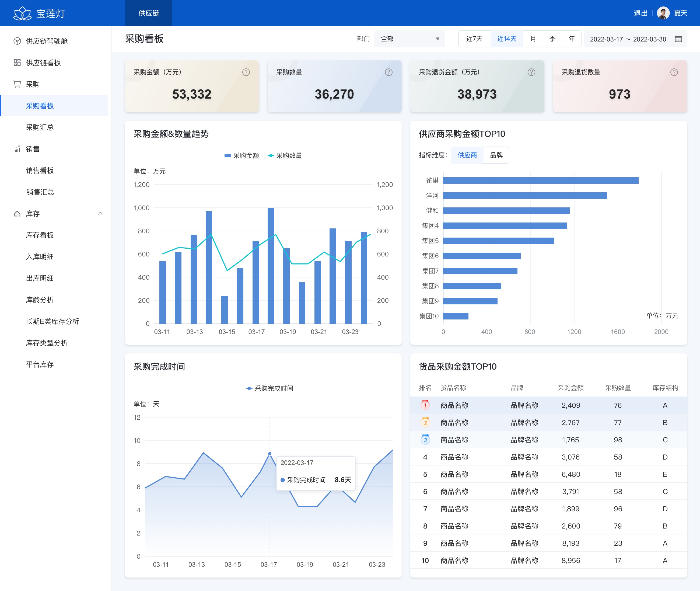700x591 pixels.
Task: Click 38,973 采购退货金额 value
Action: [x=477, y=94]
